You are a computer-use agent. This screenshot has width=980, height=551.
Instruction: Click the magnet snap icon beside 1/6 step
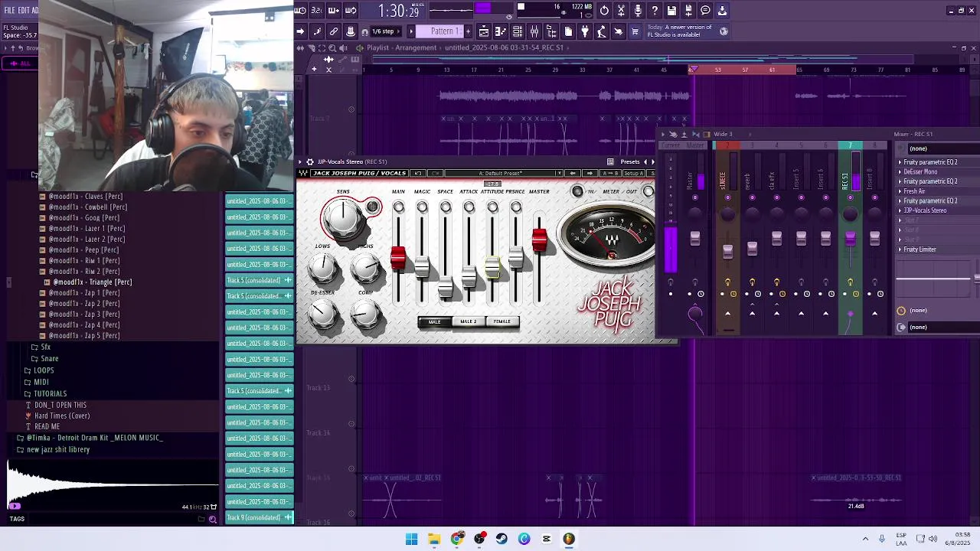(x=365, y=31)
